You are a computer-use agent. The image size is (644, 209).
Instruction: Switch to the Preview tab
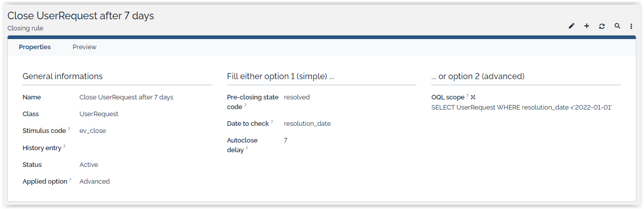point(84,47)
